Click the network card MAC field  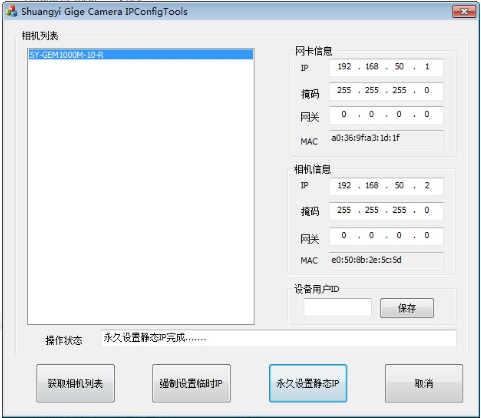386,138
